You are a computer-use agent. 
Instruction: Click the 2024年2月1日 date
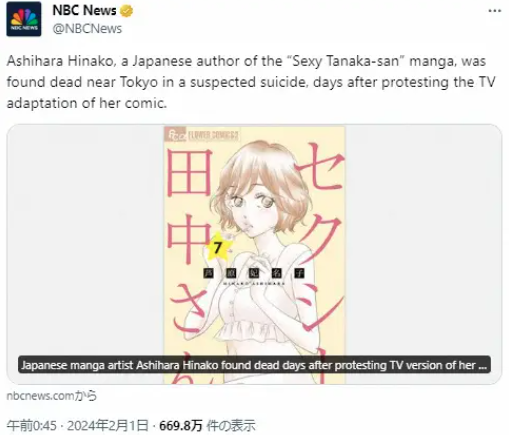click(107, 426)
